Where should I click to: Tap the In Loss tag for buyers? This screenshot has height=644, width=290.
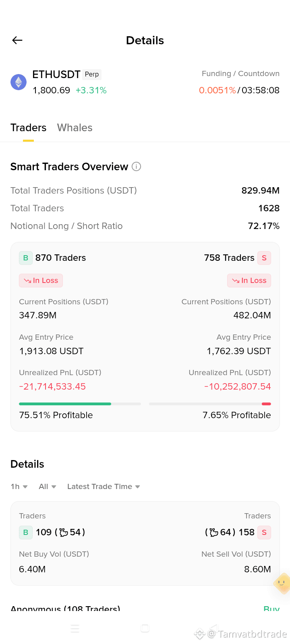[x=41, y=281]
